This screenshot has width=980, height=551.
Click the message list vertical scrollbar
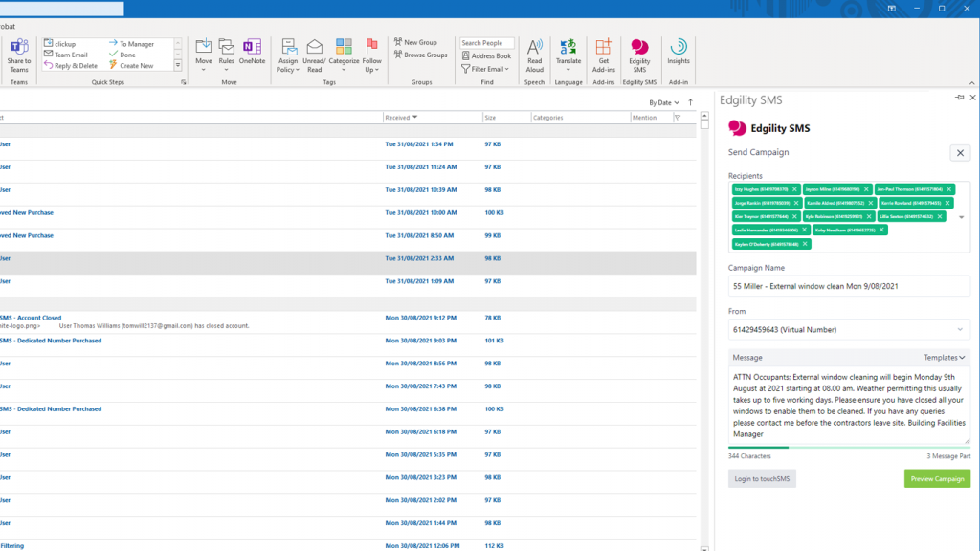704,331
